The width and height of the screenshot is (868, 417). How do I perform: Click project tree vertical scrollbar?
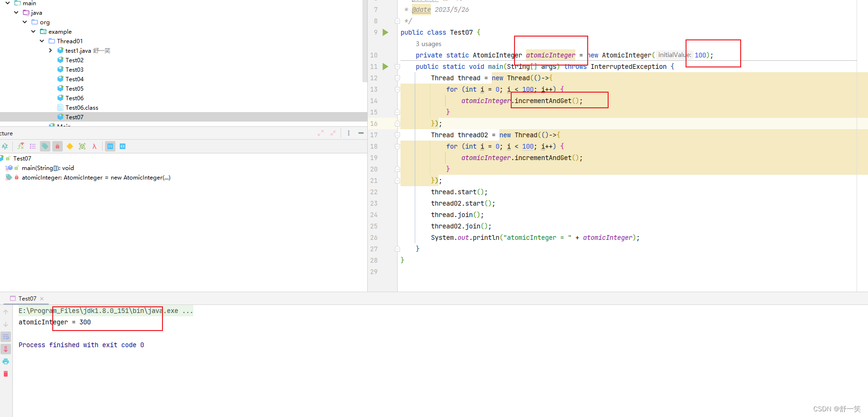pyautogui.click(x=364, y=40)
